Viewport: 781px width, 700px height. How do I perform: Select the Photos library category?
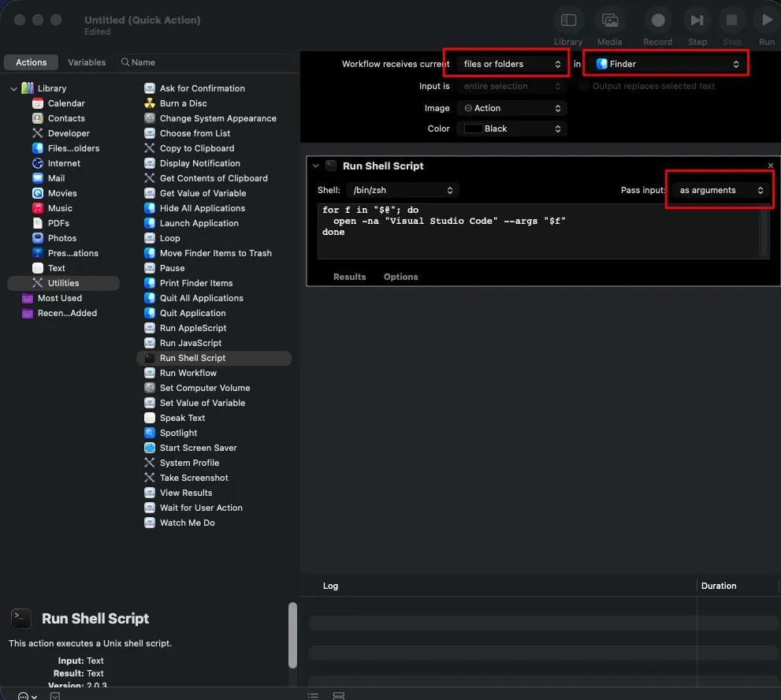point(61,237)
